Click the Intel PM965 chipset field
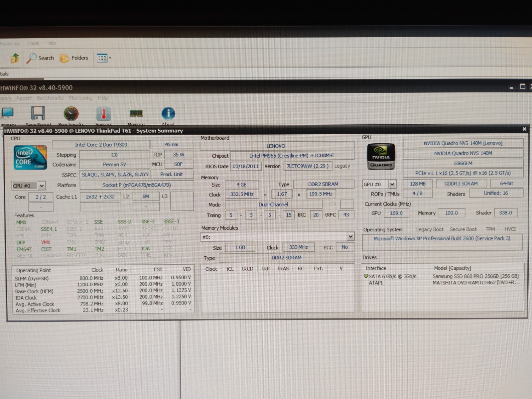532x399 pixels. coord(292,156)
